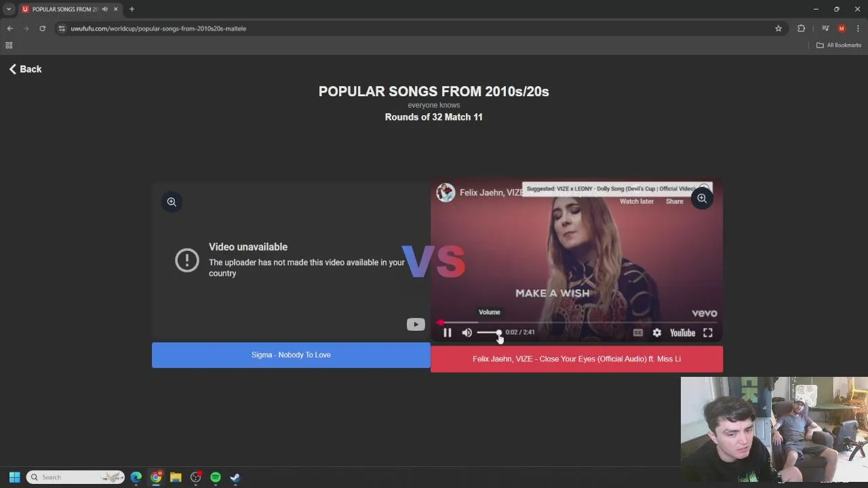Vote for Sigma - Nobody To Love
868x488 pixels.
pyautogui.click(x=291, y=355)
